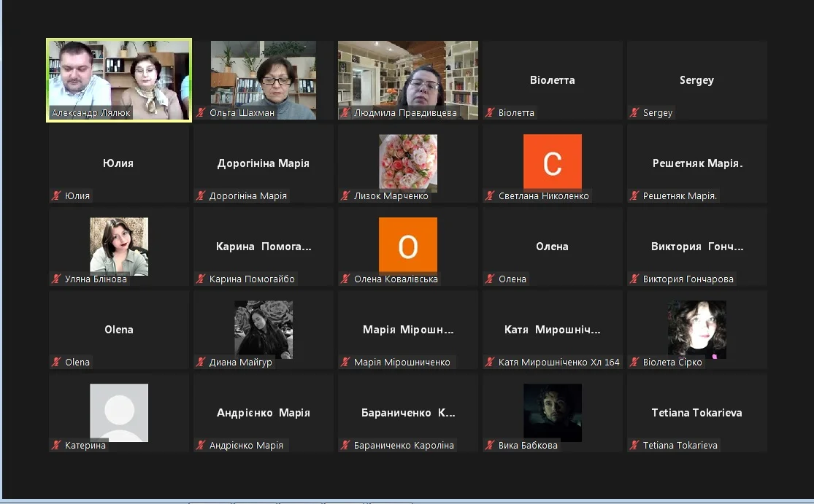Click the truncated Катя Мирошніч... name
The image size is (814, 504).
point(553,330)
